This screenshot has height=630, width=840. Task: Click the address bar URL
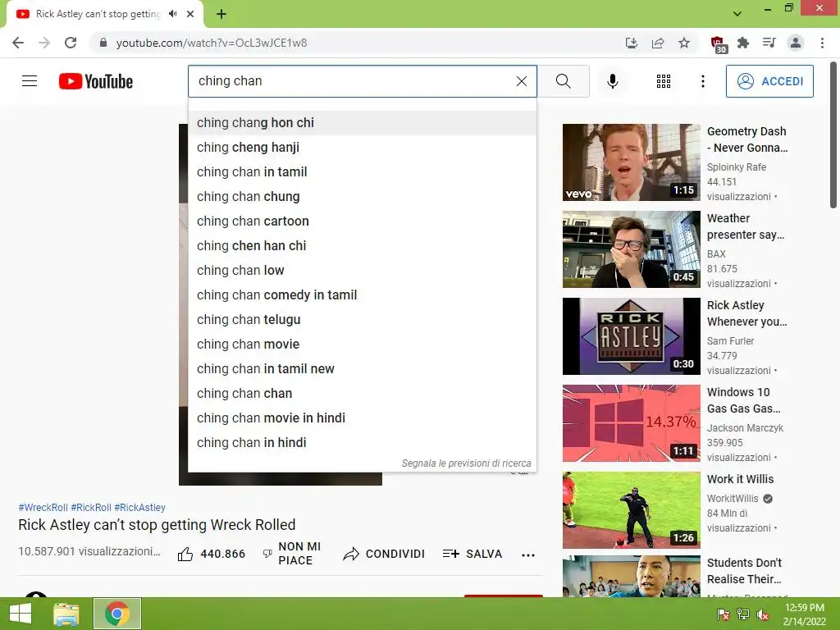[x=212, y=43]
